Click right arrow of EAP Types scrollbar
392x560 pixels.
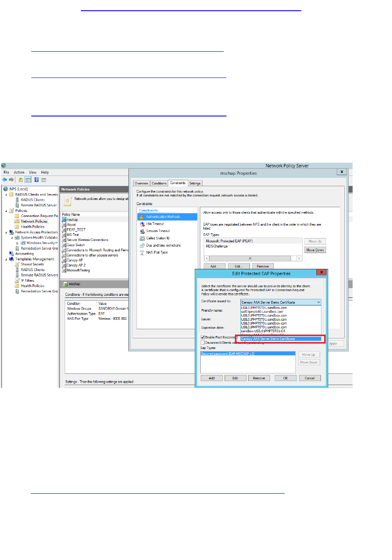(x=300, y=259)
